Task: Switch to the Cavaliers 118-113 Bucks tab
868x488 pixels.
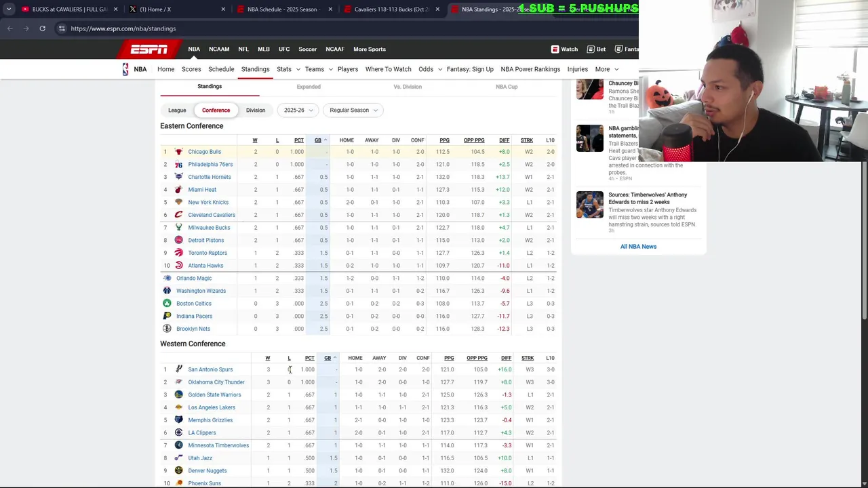Action: point(391,9)
